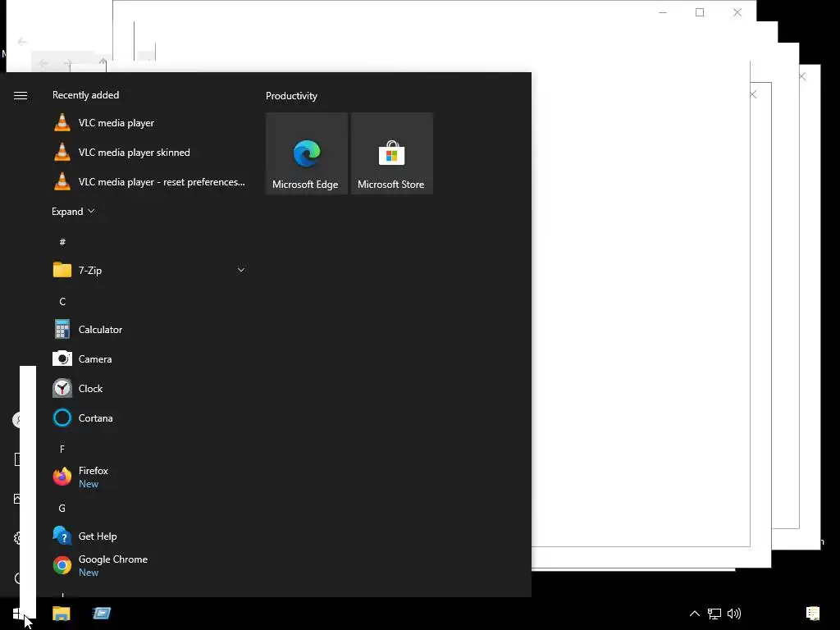This screenshot has height=630, width=840.
Task: Open Get Help app
Action: pyautogui.click(x=149, y=536)
